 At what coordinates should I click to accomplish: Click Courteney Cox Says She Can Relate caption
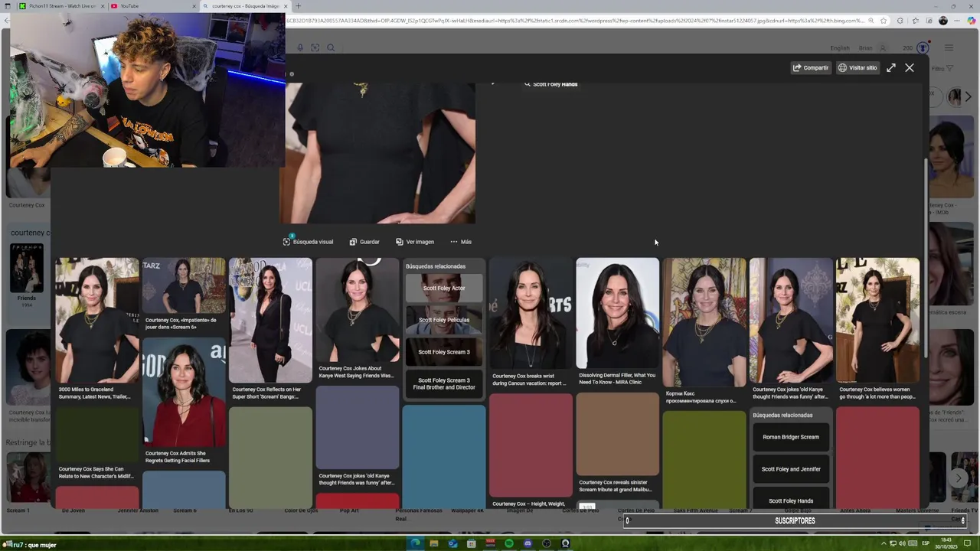click(x=96, y=472)
